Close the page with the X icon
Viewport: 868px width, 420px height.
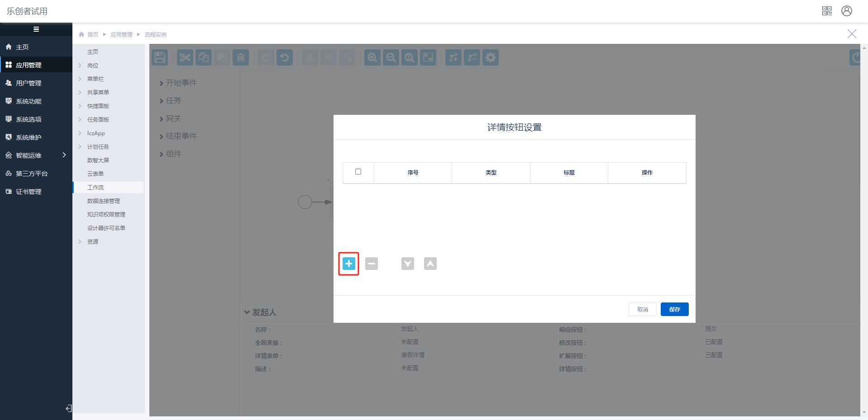(x=852, y=34)
